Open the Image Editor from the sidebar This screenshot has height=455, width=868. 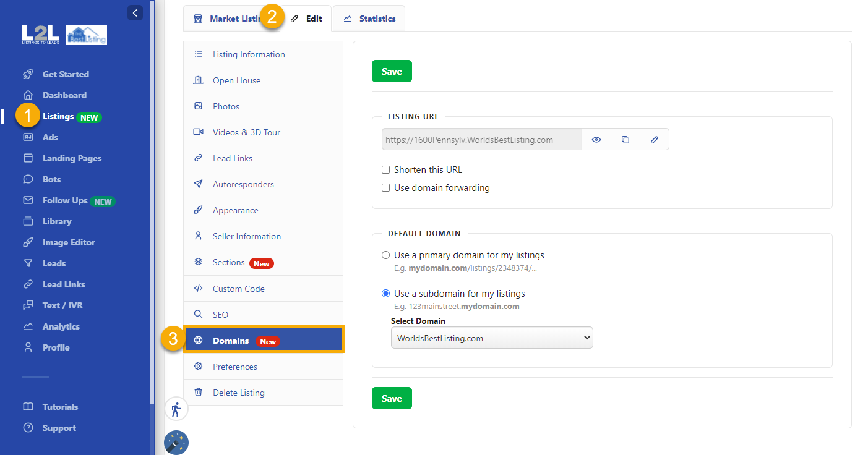68,242
